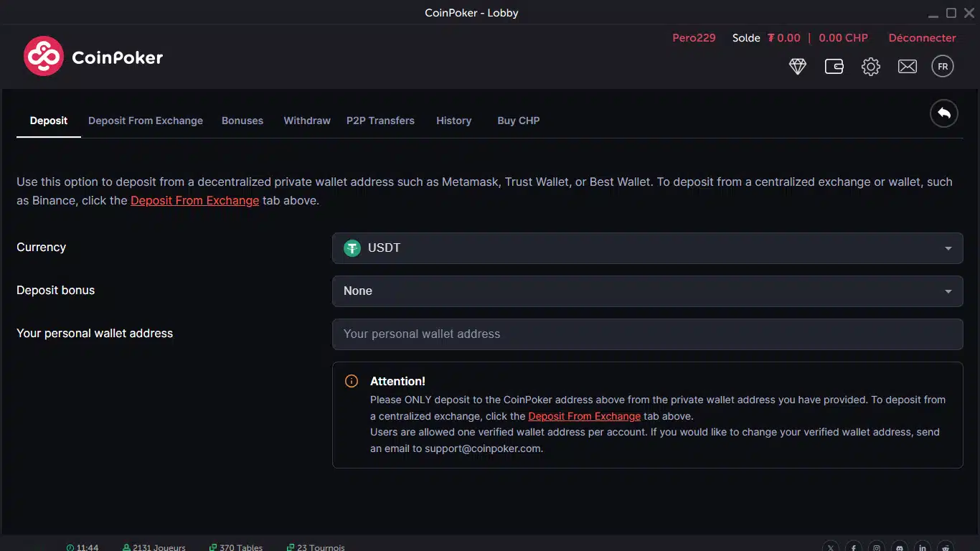Screen dimensions: 980x551
Task: Go to the Buy CHP tab
Action: (x=519, y=121)
